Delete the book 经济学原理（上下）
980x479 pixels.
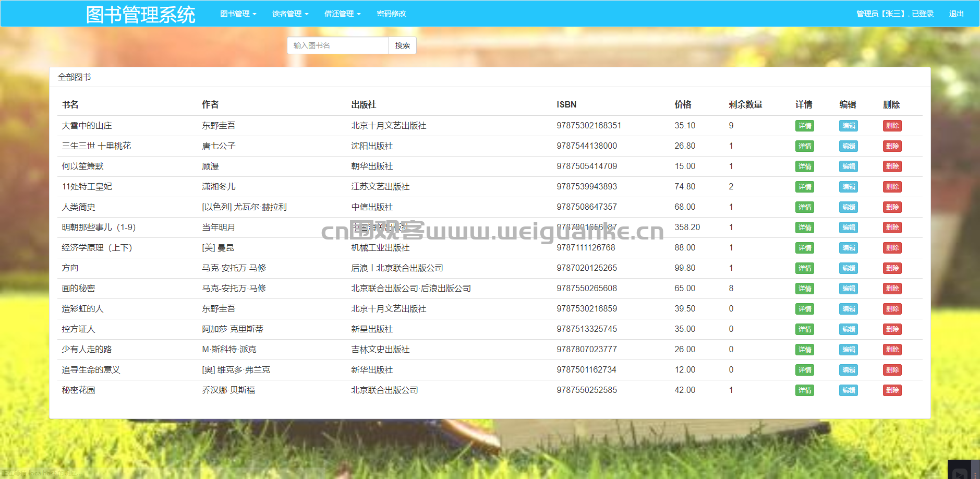coord(892,248)
